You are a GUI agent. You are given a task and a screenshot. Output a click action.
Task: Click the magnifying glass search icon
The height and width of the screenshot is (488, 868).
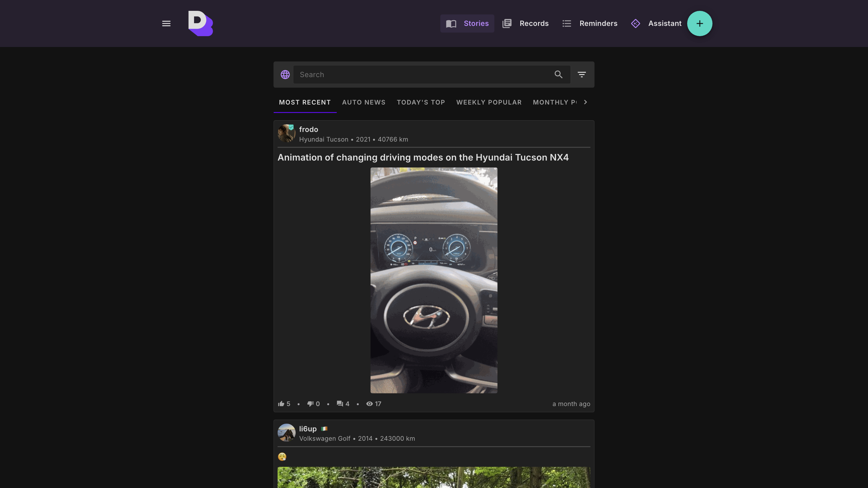tap(558, 74)
